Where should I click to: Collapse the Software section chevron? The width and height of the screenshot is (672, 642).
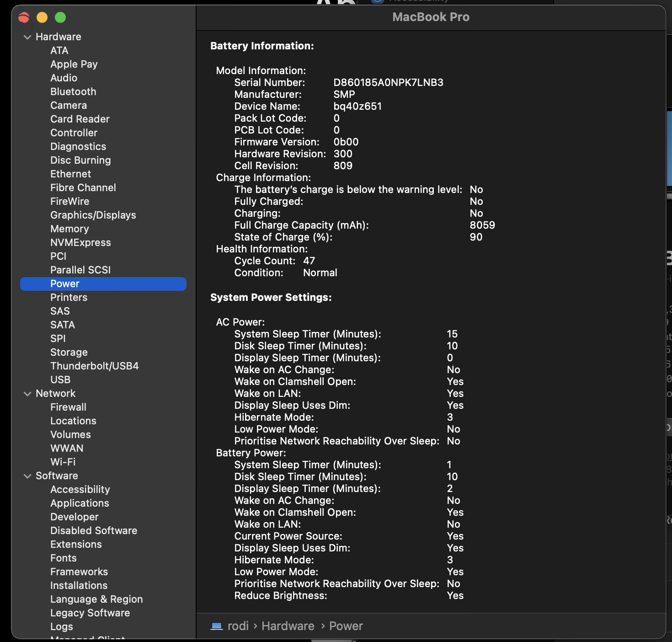(x=27, y=476)
